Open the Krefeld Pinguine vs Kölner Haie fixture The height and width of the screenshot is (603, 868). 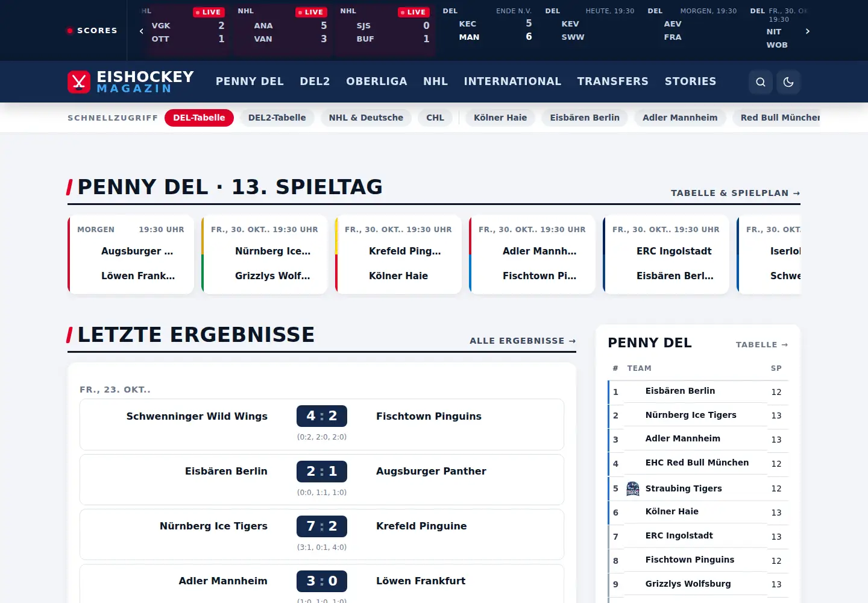tap(398, 254)
